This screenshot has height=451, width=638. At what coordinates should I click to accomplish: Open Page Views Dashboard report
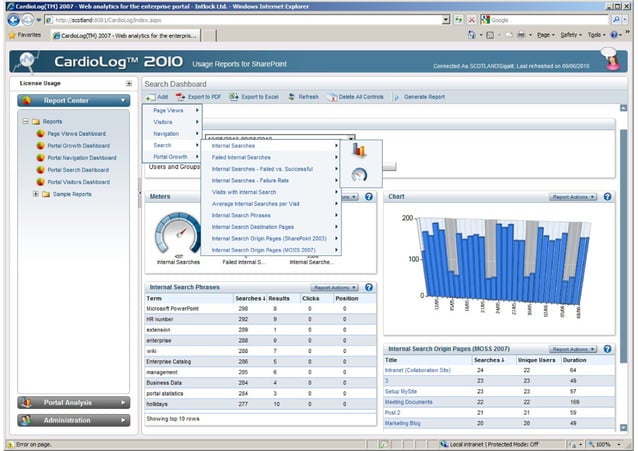[76, 134]
